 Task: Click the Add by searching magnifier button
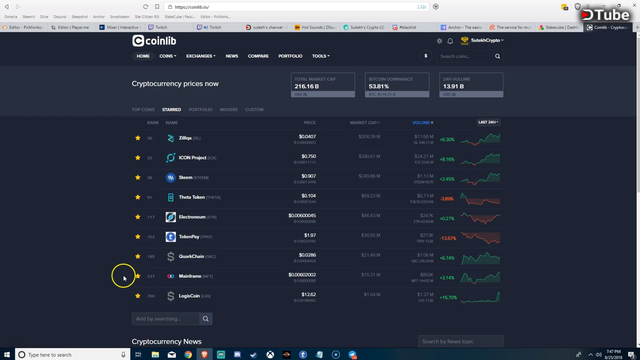tap(206, 319)
